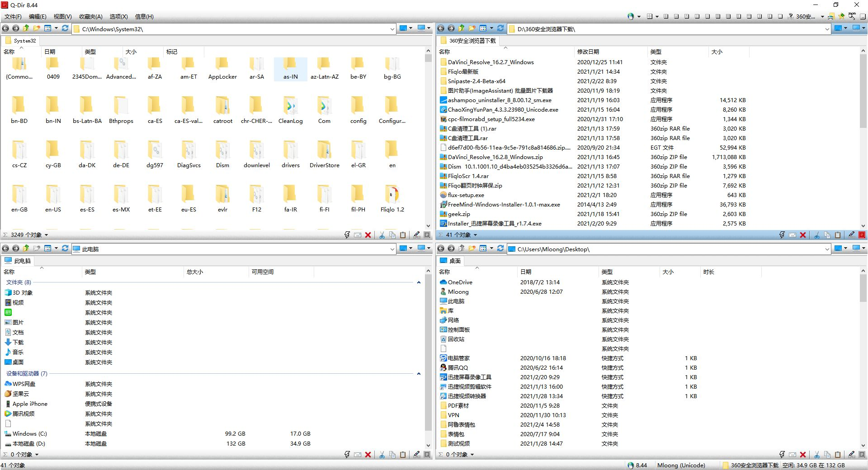The image size is (868, 470).
Task: Open the 选项(X) menu
Action: (118, 17)
